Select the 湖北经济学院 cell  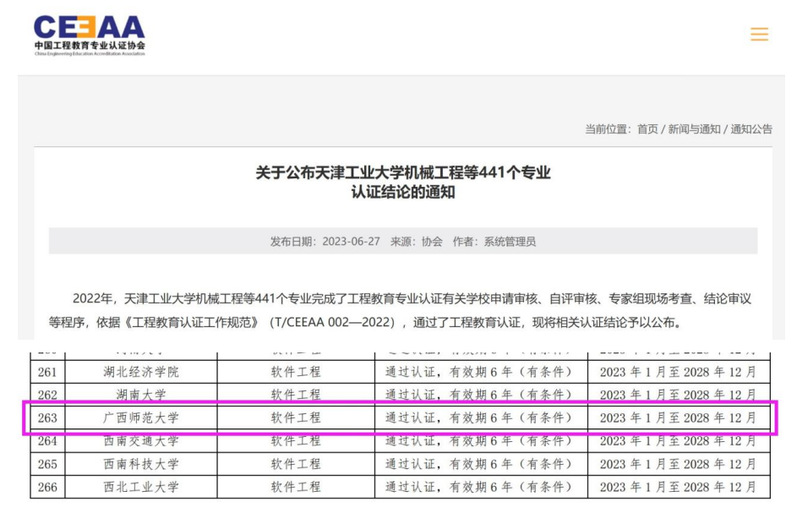click(x=141, y=372)
